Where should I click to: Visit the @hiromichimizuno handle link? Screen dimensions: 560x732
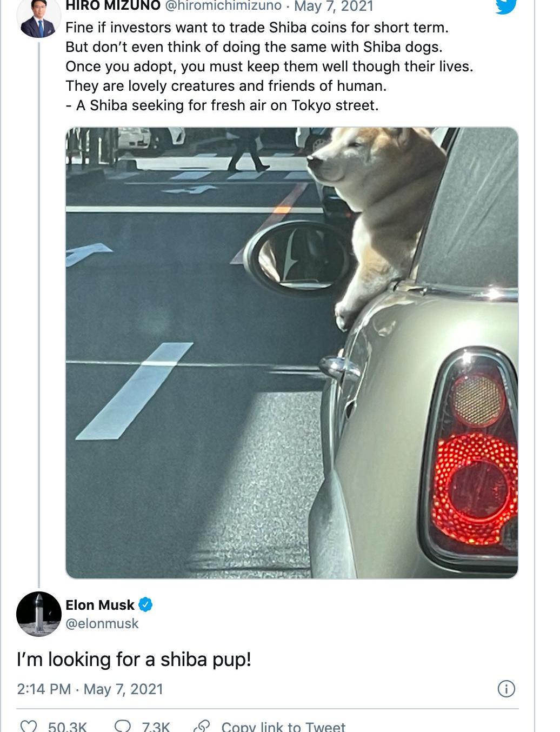coord(223,6)
